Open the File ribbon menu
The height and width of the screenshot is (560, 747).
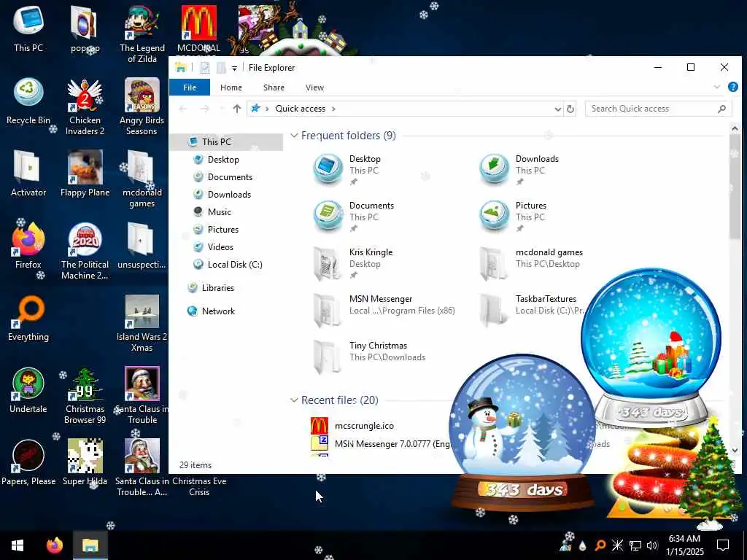coord(190,87)
